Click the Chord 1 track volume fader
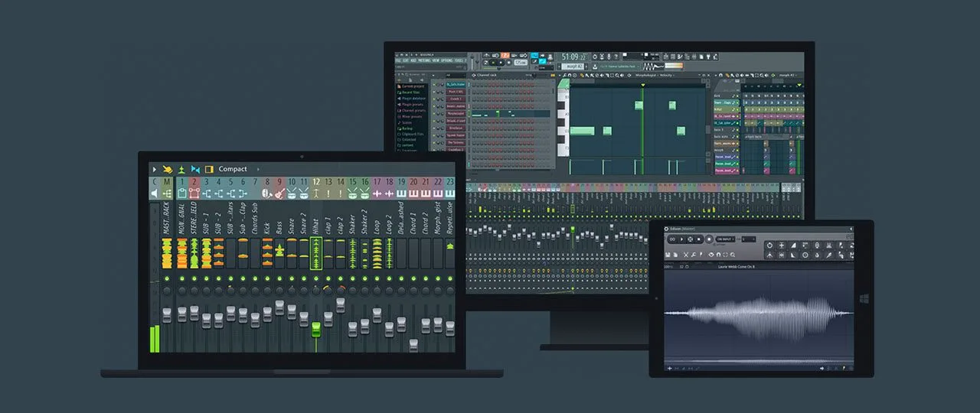Screen dimensions: 980x413 tap(413, 345)
